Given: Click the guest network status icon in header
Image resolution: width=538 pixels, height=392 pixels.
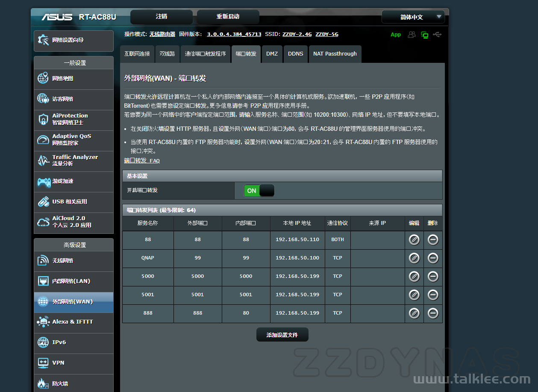Looking at the screenshot, I should tap(412, 35).
